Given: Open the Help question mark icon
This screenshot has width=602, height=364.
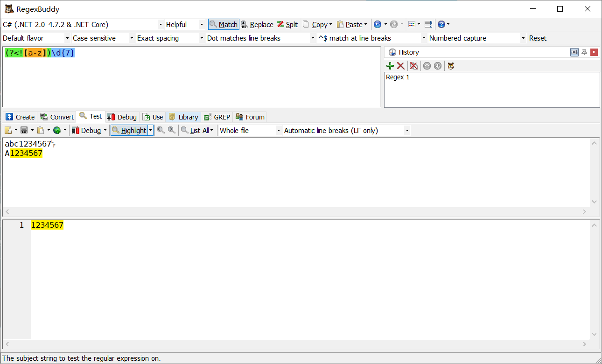Looking at the screenshot, I should (441, 24).
